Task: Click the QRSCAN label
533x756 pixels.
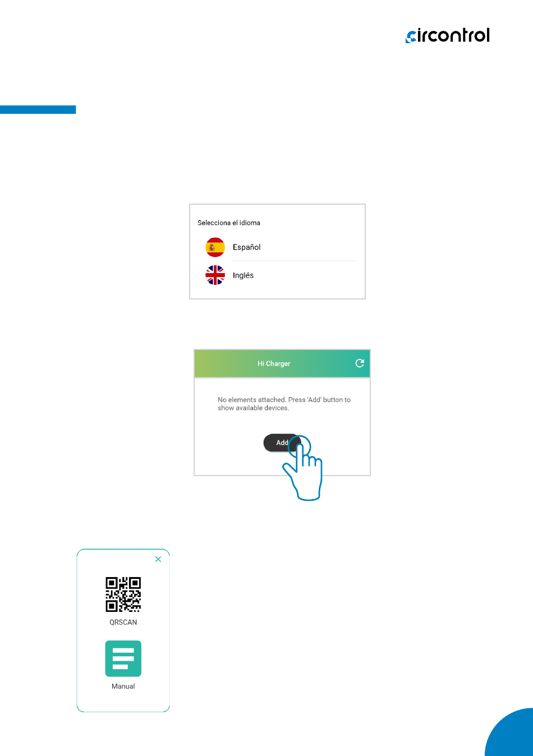Action: click(123, 623)
